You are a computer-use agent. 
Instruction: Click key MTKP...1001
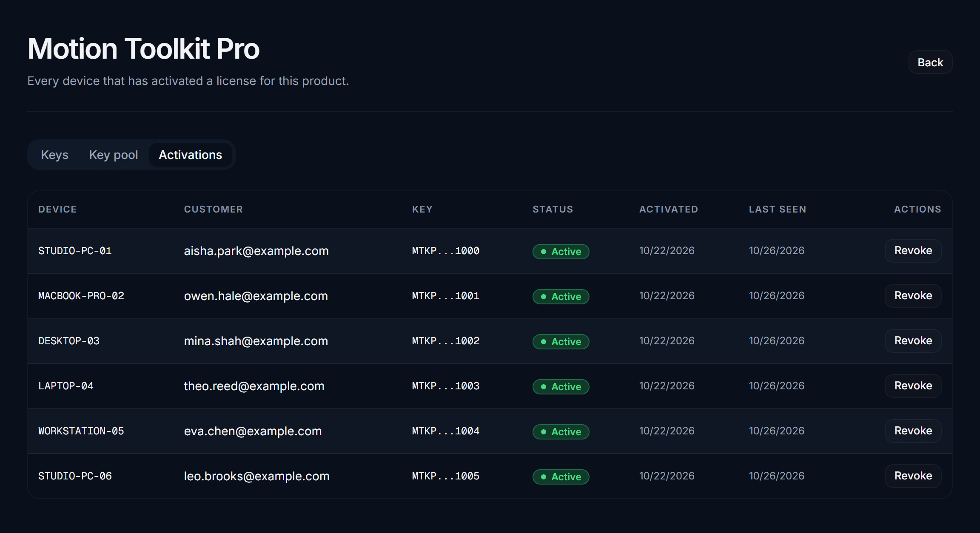click(445, 296)
